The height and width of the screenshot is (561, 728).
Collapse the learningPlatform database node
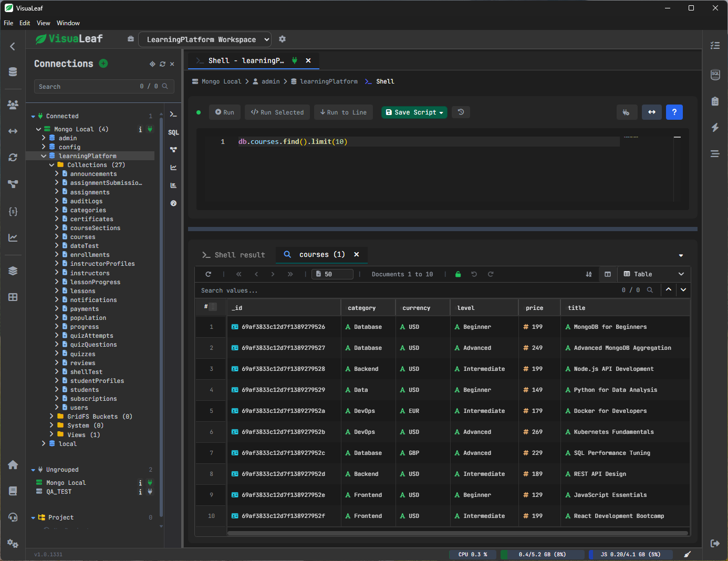pos(44,156)
